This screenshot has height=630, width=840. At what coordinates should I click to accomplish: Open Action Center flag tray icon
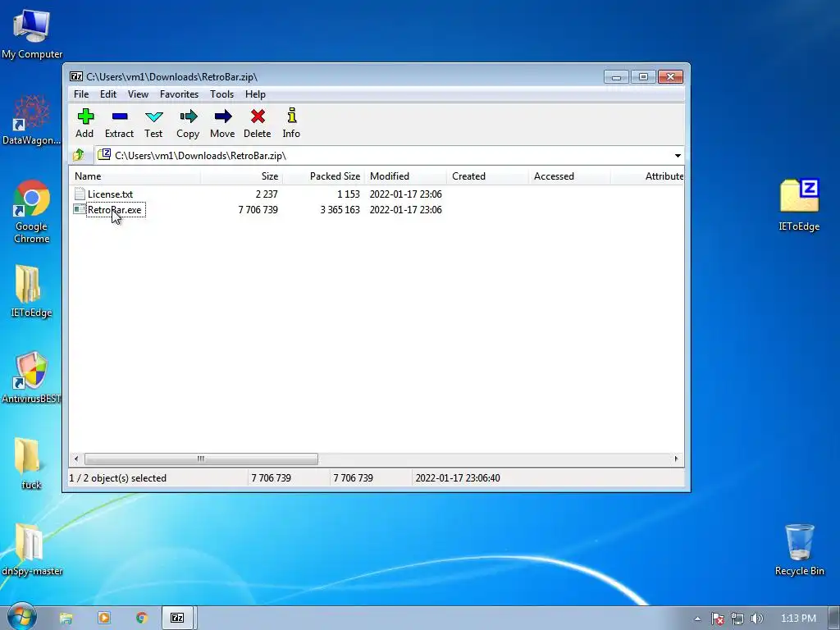[x=718, y=619]
